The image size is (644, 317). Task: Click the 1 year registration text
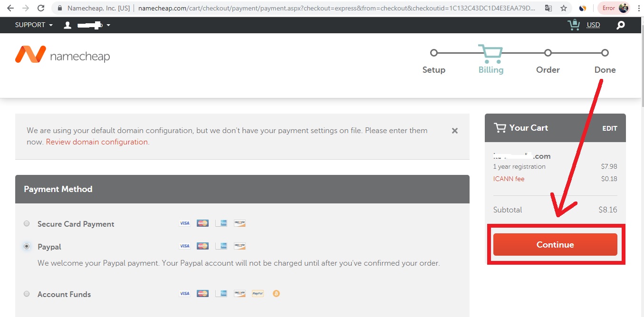click(519, 166)
